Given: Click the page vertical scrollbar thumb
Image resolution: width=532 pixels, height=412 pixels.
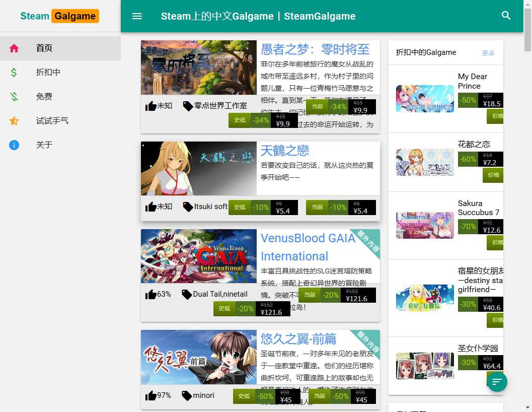Looking at the screenshot, I should point(527,30).
